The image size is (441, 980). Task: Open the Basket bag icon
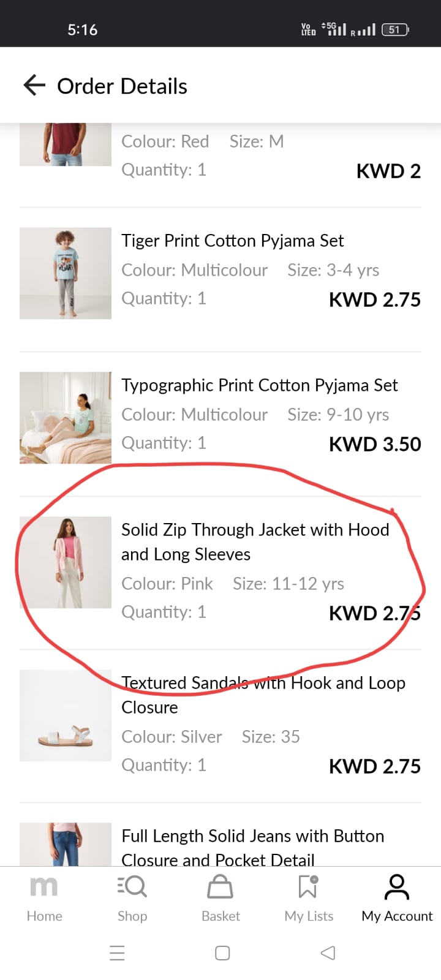221,887
